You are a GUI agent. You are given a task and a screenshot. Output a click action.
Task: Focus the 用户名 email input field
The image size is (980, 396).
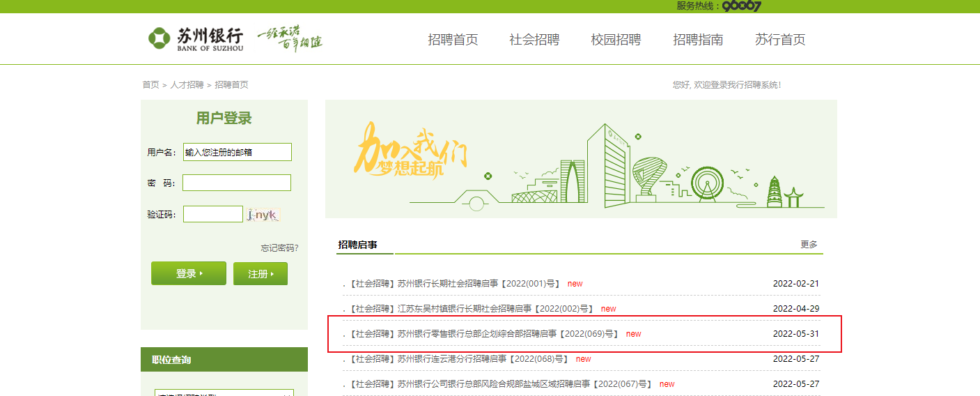tap(237, 152)
